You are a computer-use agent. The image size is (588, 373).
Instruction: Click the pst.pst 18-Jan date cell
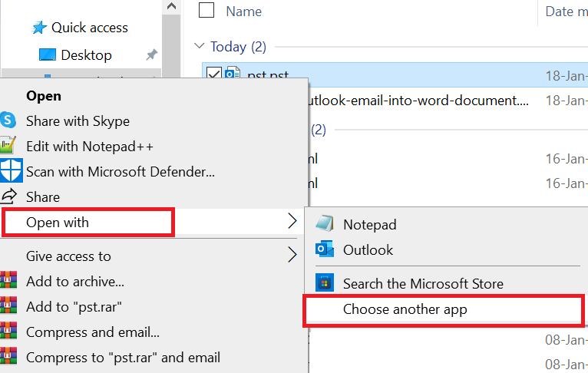[x=567, y=76]
